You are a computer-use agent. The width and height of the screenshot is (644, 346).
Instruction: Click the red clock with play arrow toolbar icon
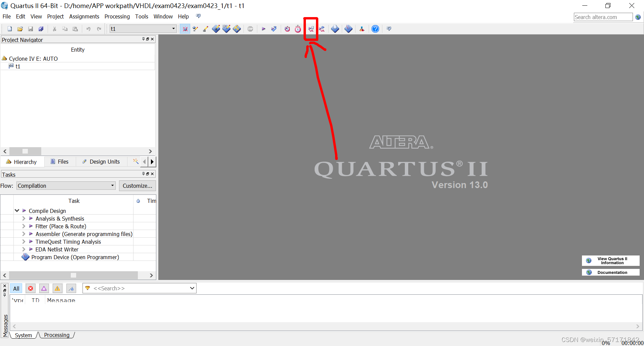coord(287,29)
